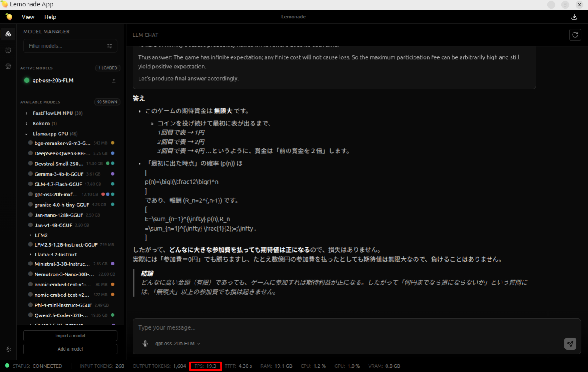
Task: Click the filter options icon in model search
Action: click(x=110, y=45)
